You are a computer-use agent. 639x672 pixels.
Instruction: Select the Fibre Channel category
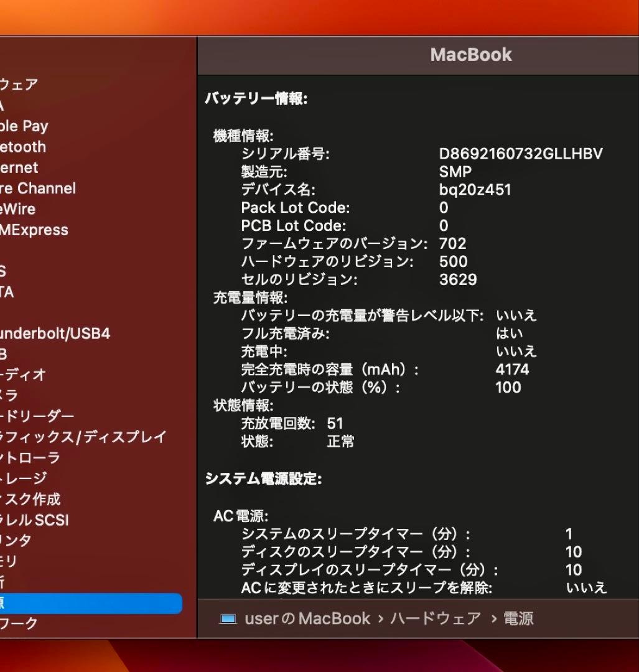[x=37, y=189]
